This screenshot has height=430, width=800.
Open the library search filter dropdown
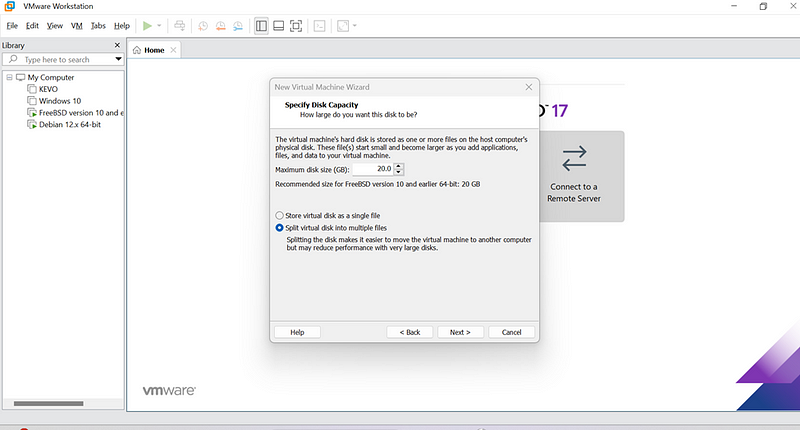point(118,59)
